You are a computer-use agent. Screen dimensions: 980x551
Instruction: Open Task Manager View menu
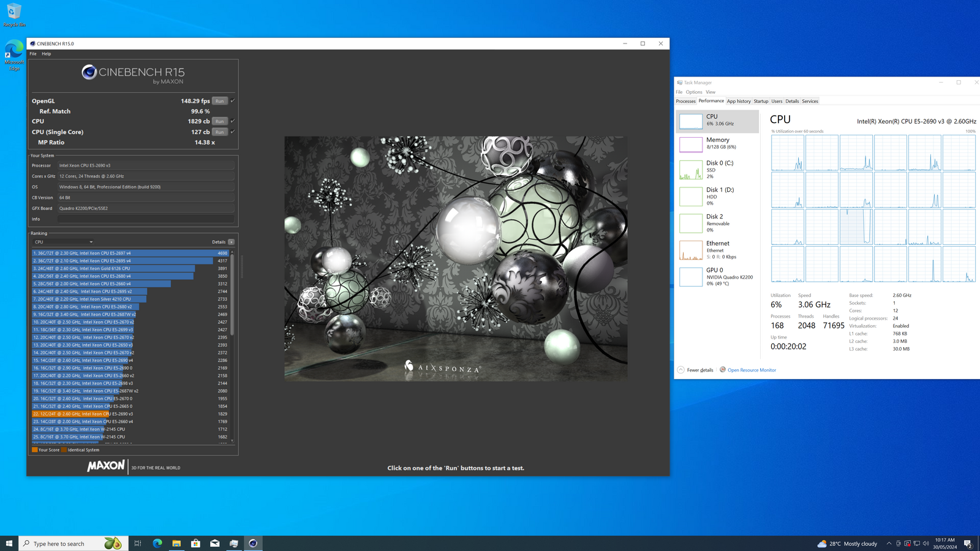click(710, 92)
